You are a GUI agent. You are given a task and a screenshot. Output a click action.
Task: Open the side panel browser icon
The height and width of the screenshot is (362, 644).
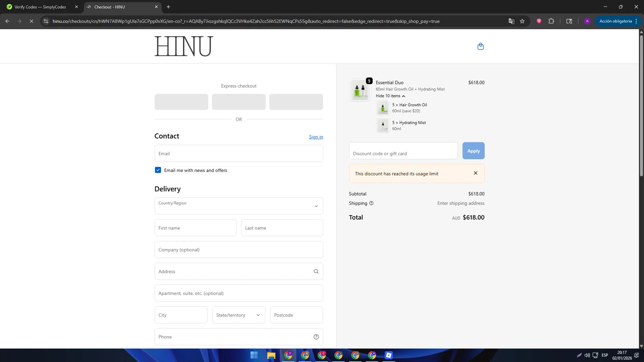[569, 21]
